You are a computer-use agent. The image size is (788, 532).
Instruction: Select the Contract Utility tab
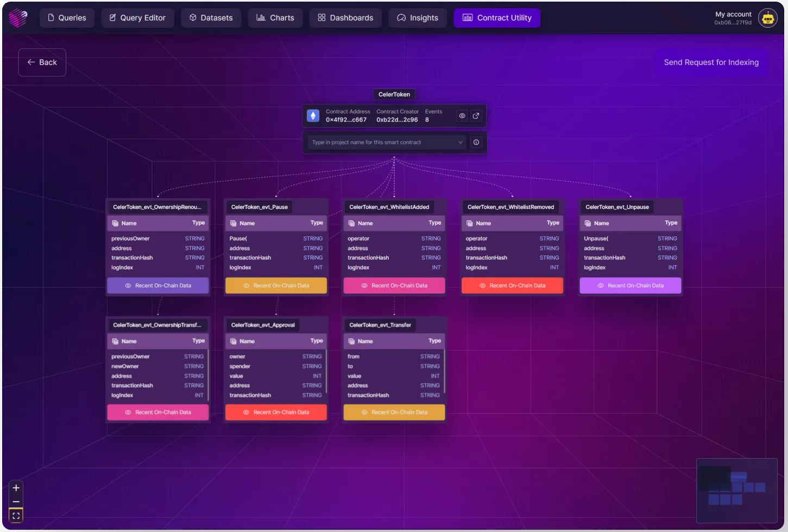point(497,18)
